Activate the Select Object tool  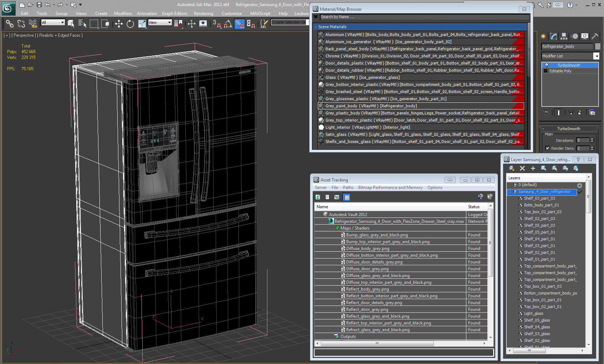click(71, 24)
